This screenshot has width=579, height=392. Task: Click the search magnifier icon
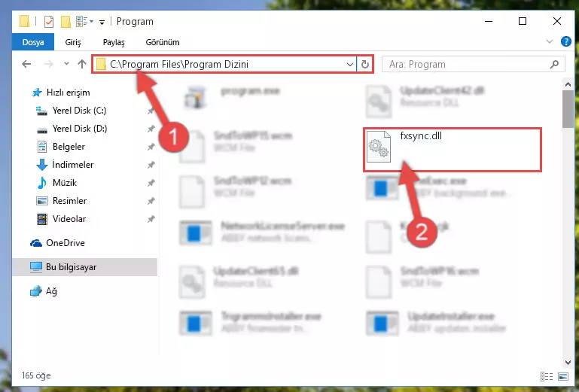point(554,65)
